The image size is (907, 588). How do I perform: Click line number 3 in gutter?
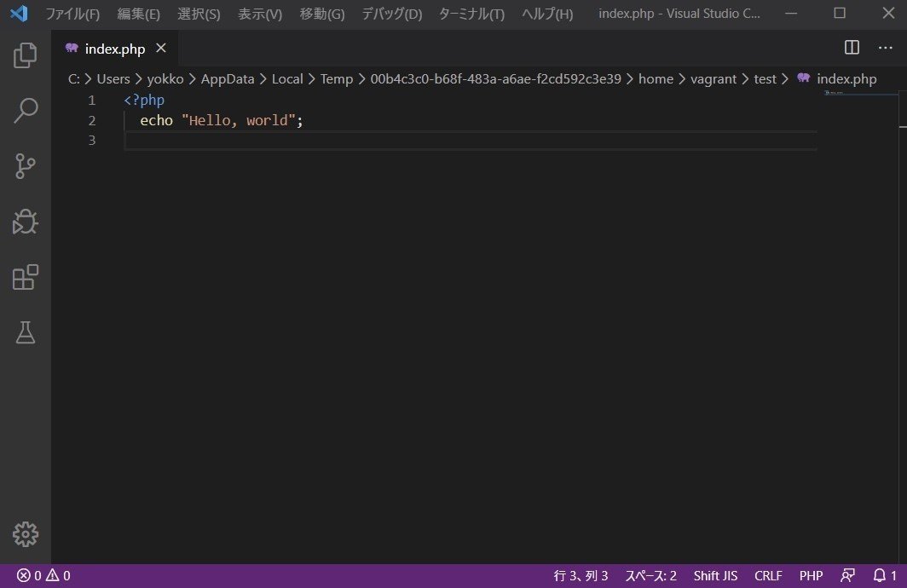(x=91, y=141)
